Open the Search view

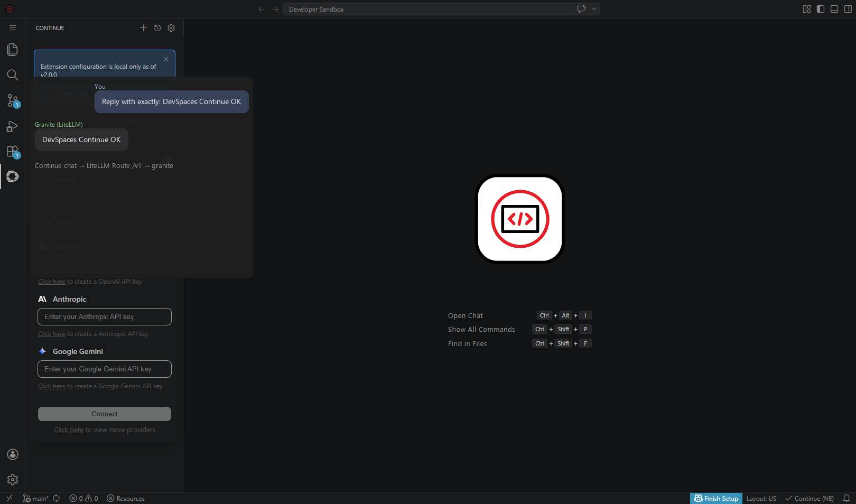[13, 75]
